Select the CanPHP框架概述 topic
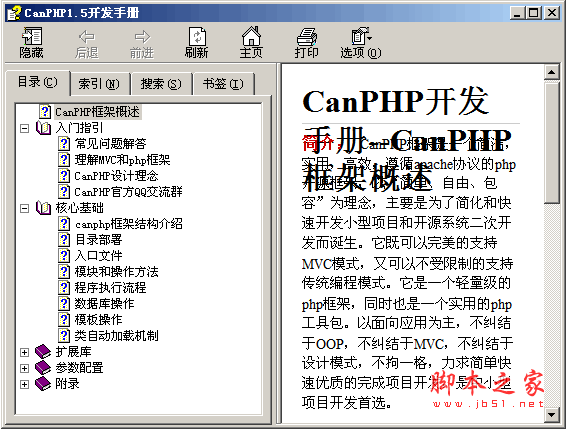566x429 pixels. tap(97, 112)
